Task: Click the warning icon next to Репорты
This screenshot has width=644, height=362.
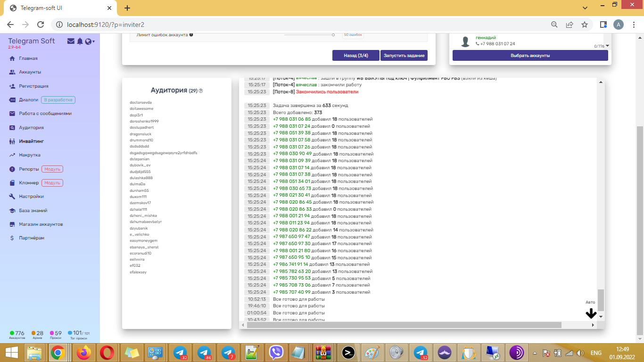Action: (x=12, y=169)
